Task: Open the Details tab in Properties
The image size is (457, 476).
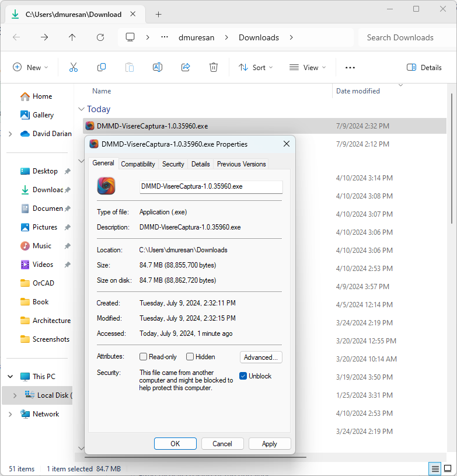Action: 200,164
